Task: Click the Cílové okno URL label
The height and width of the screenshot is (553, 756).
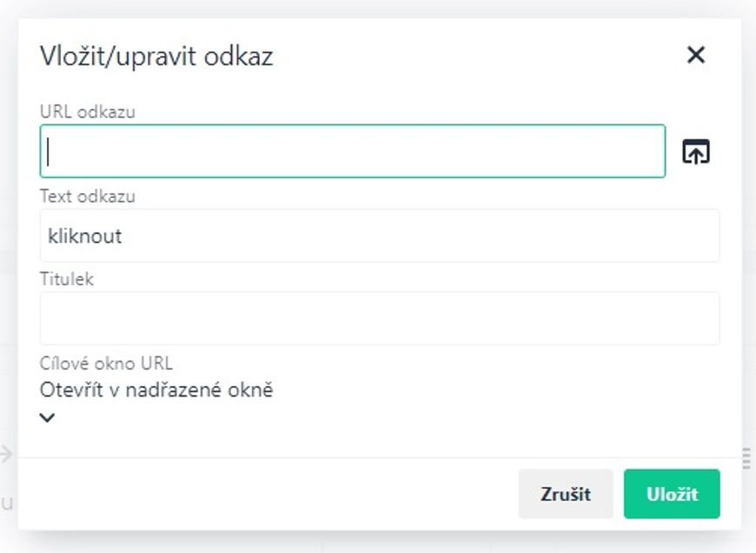Action: pyautogui.click(x=106, y=363)
